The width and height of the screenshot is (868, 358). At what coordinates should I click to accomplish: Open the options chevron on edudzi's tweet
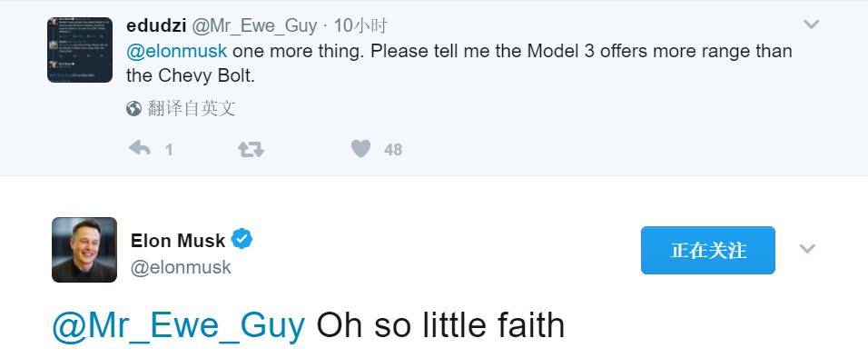[811, 25]
